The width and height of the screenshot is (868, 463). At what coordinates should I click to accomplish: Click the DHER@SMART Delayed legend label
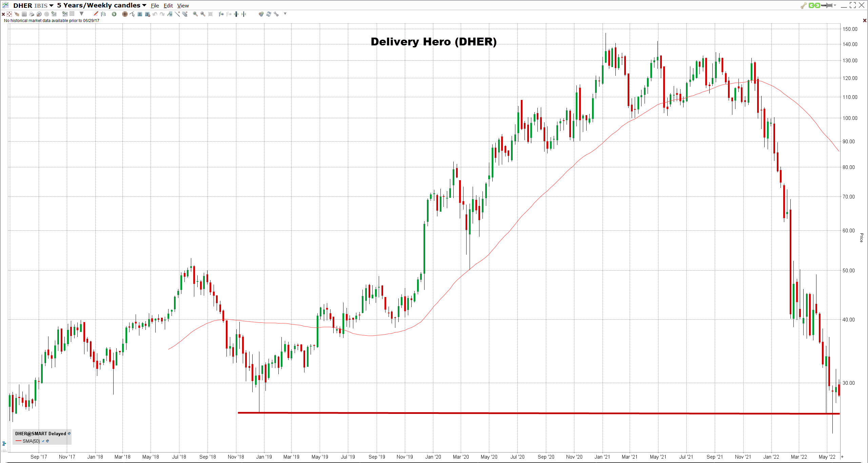(x=41, y=434)
